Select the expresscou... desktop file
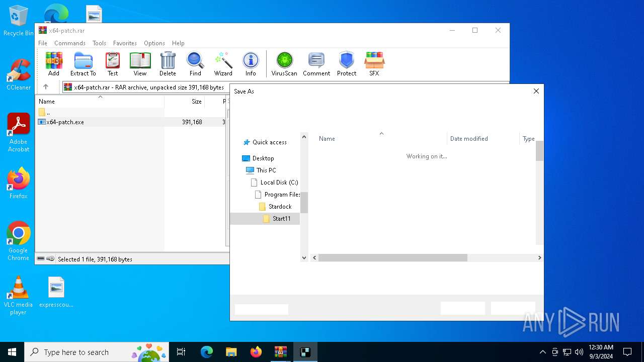Screen dimensions: 644x362 (x=56, y=292)
